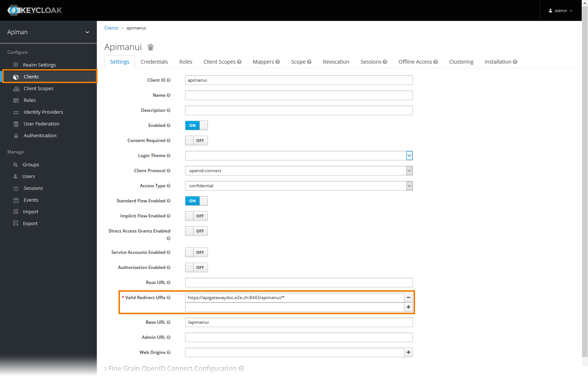Click the Keycloak logo in header
The image size is (588, 376).
[x=35, y=10]
